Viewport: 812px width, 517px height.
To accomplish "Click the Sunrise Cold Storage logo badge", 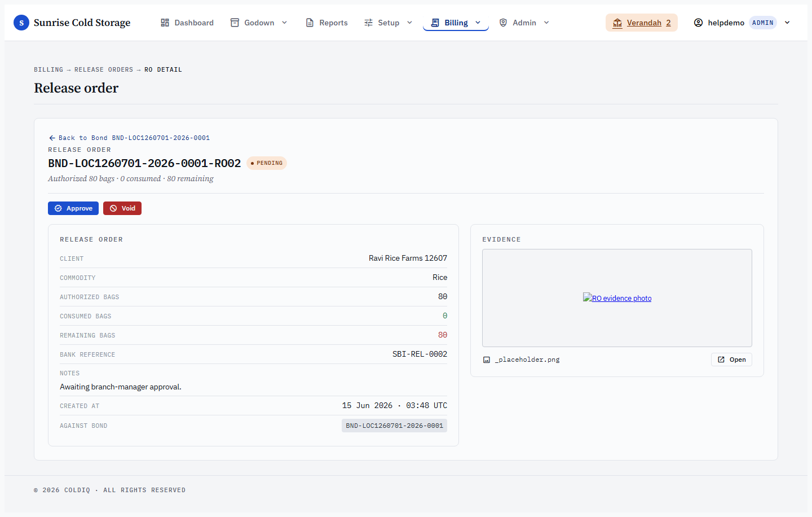I will (x=21, y=23).
